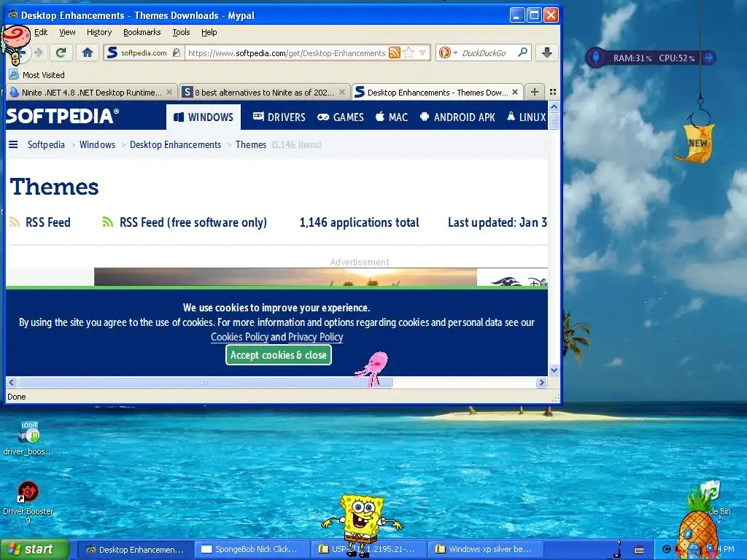Click the Desktop Enhancements breadcrumb link
The width and height of the screenshot is (747, 560).
175,144
